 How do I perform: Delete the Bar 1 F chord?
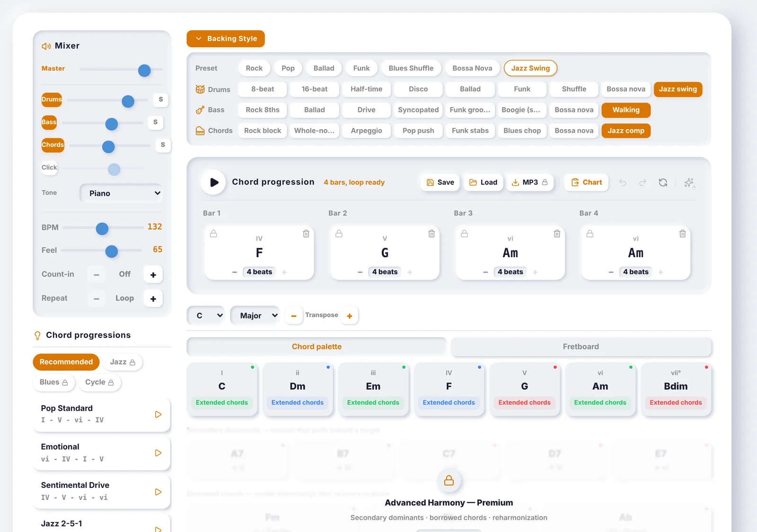pos(306,234)
